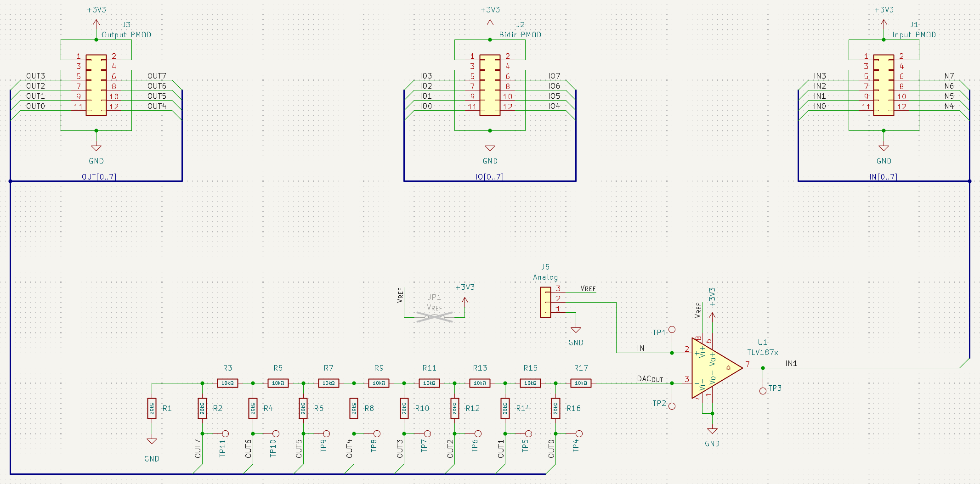Viewport: 980px width, 484px height.
Task: Select resistor R1 20kΩ
Action: tap(152, 408)
